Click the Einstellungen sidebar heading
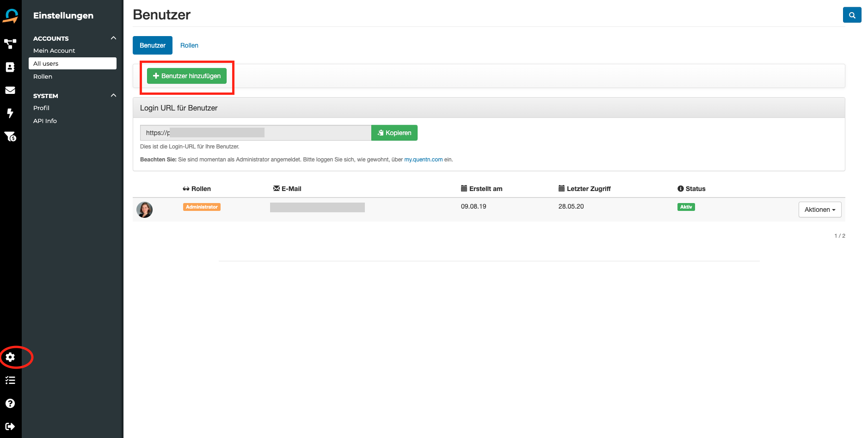Image resolution: width=868 pixels, height=438 pixels. tap(63, 15)
